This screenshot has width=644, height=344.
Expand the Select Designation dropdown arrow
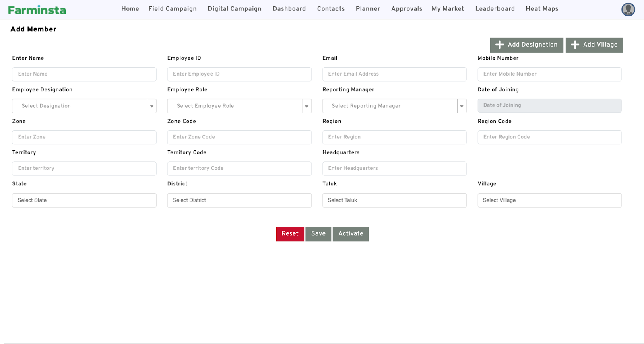tap(152, 106)
